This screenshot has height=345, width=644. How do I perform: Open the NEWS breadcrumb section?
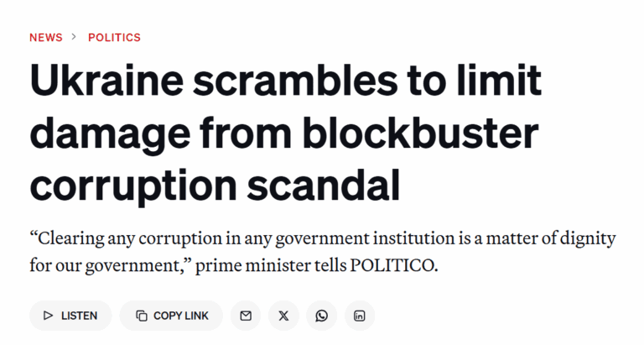pyautogui.click(x=45, y=37)
